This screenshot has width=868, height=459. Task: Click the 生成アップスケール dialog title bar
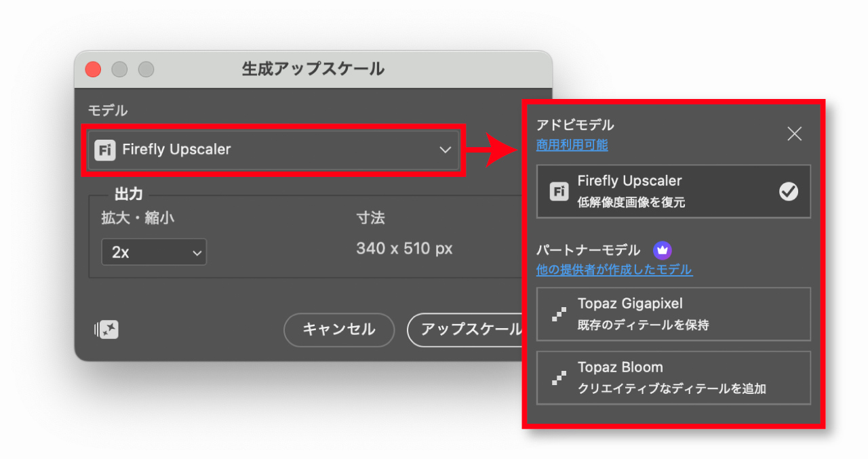coord(312,68)
